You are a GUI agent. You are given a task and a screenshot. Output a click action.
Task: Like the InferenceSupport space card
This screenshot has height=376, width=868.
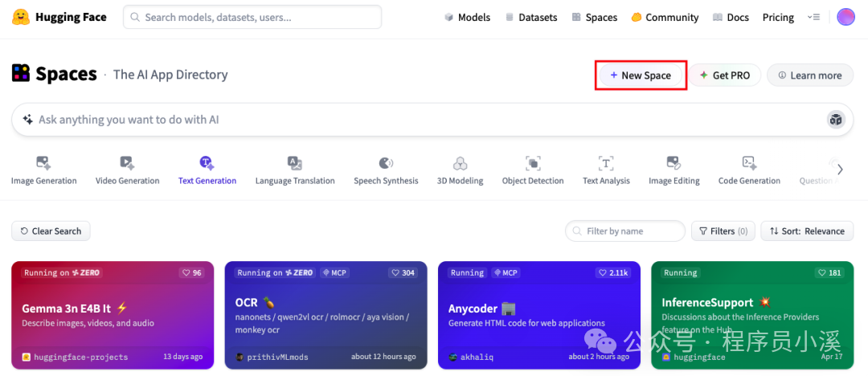pos(829,273)
